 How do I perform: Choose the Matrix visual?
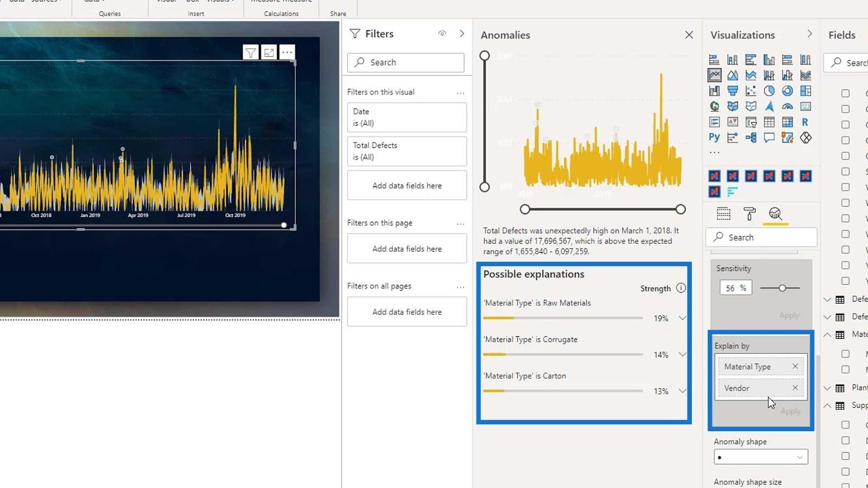[x=787, y=123]
